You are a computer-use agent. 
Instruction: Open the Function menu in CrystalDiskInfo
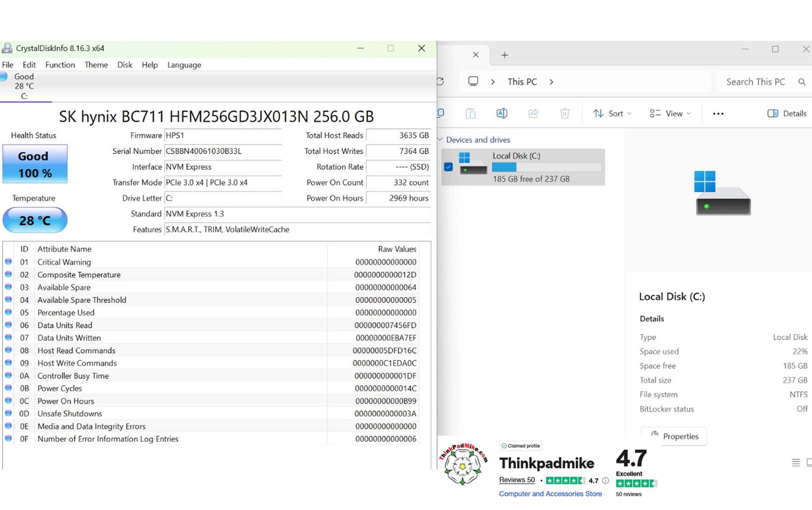[60, 65]
